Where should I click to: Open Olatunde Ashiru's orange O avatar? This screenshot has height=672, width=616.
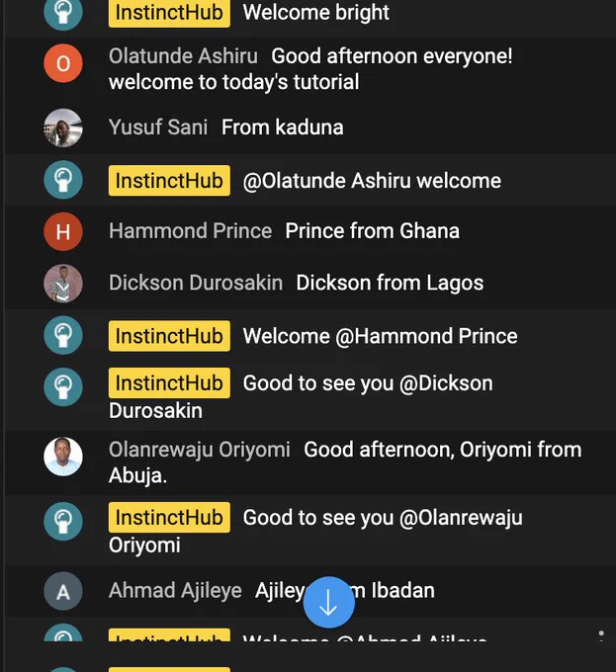[x=63, y=63]
